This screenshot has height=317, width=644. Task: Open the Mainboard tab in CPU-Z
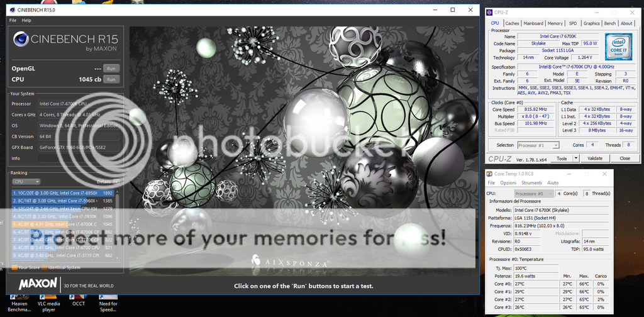pos(533,23)
